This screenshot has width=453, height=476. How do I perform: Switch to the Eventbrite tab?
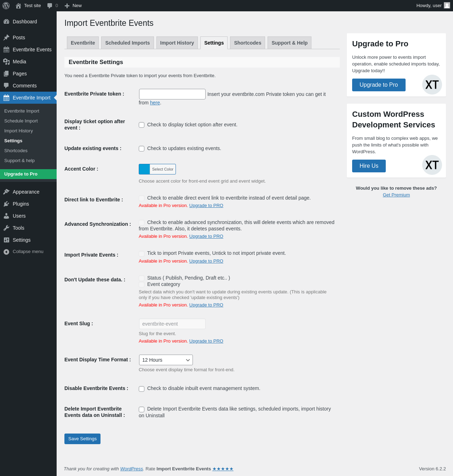(x=83, y=43)
